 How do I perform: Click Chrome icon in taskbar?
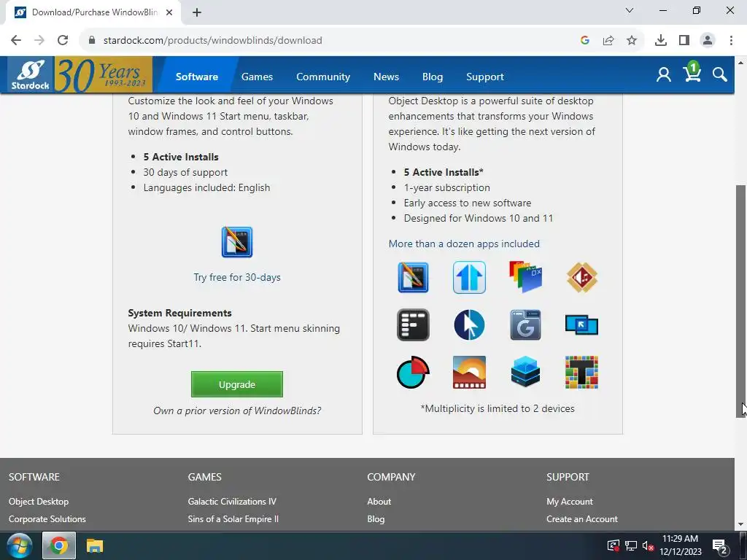click(x=58, y=545)
